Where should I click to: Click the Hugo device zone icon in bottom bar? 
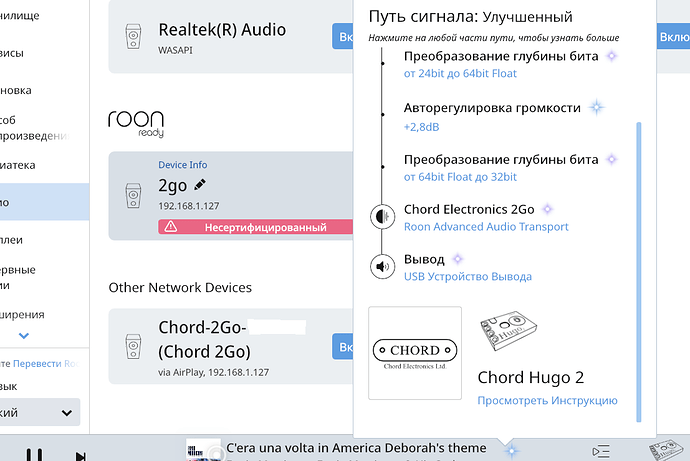pyautogui.click(x=666, y=450)
